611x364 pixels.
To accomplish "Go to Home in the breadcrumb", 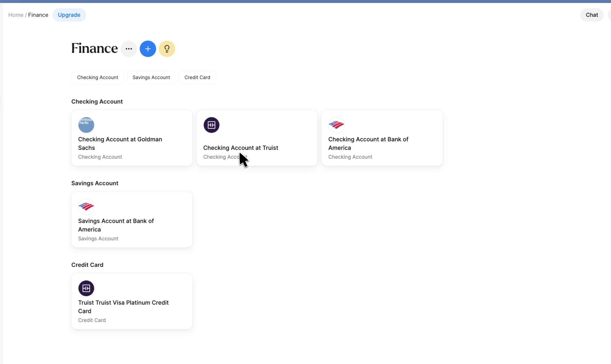I will click(16, 15).
